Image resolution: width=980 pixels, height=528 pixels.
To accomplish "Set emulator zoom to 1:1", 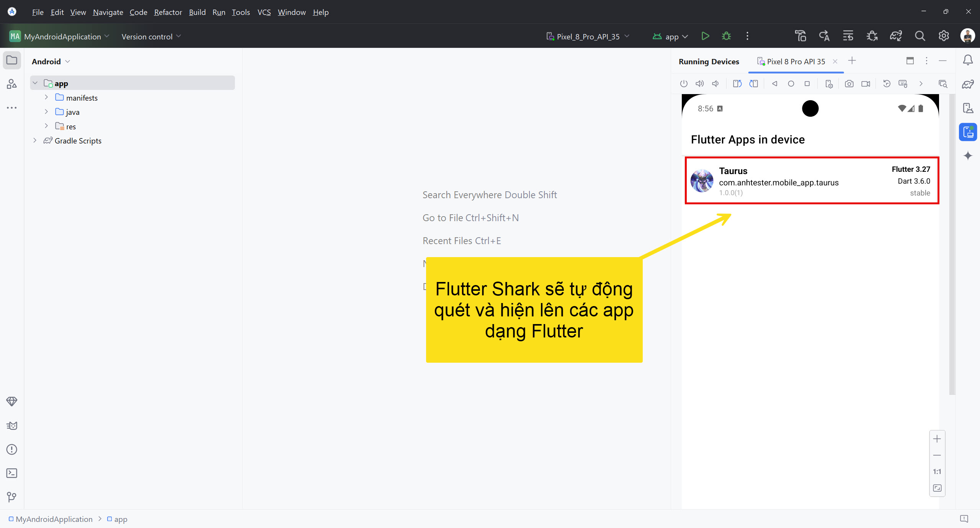I will [937, 472].
